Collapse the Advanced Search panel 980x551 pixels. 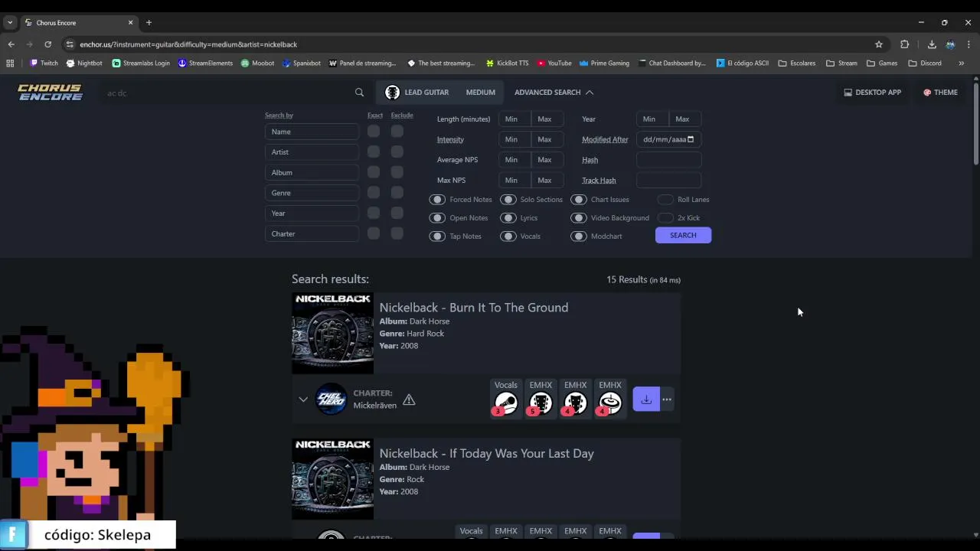554,93
